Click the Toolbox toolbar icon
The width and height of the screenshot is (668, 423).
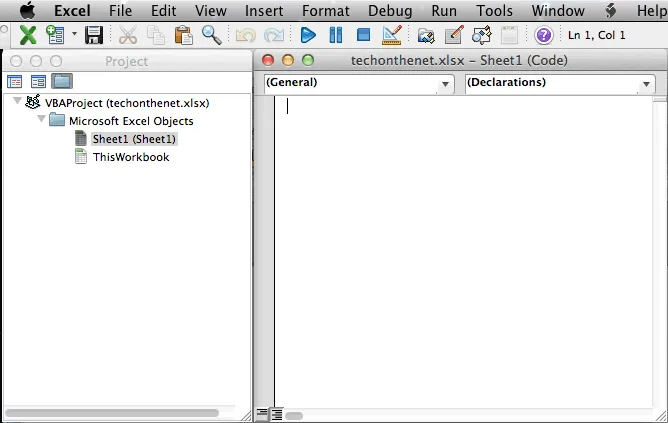(510, 35)
